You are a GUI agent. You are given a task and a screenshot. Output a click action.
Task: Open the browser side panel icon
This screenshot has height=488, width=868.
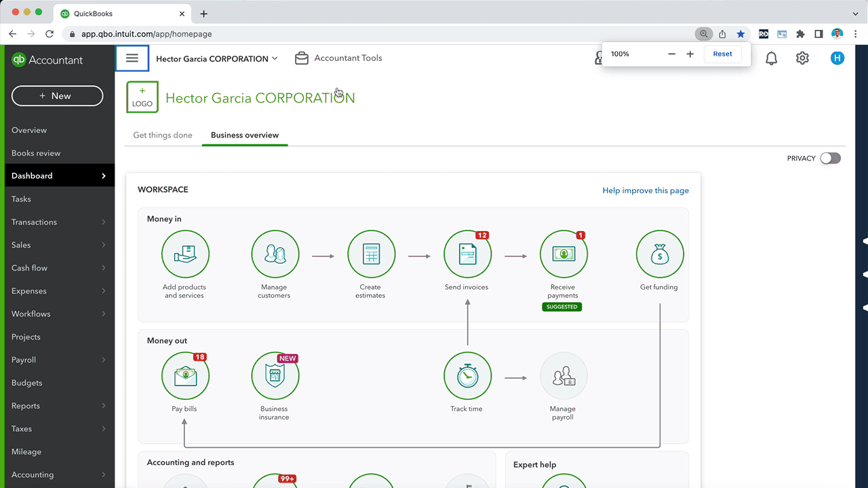(x=818, y=34)
